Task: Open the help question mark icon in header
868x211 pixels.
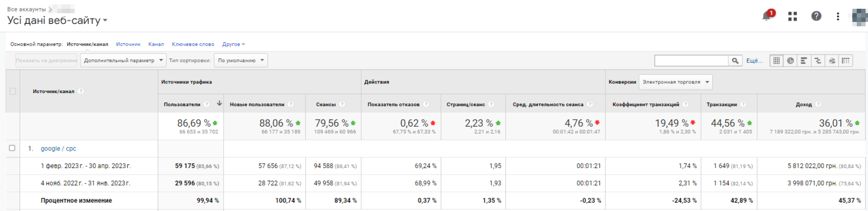Action: click(816, 16)
